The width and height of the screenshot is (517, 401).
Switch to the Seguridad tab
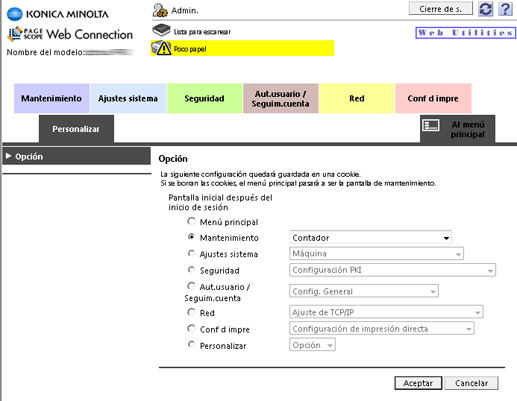[204, 98]
